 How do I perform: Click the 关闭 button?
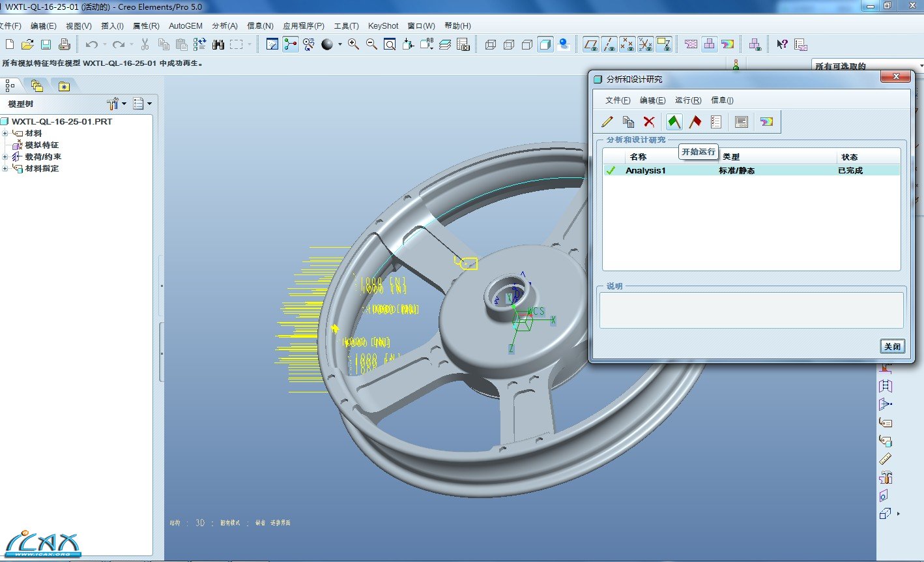[892, 347]
